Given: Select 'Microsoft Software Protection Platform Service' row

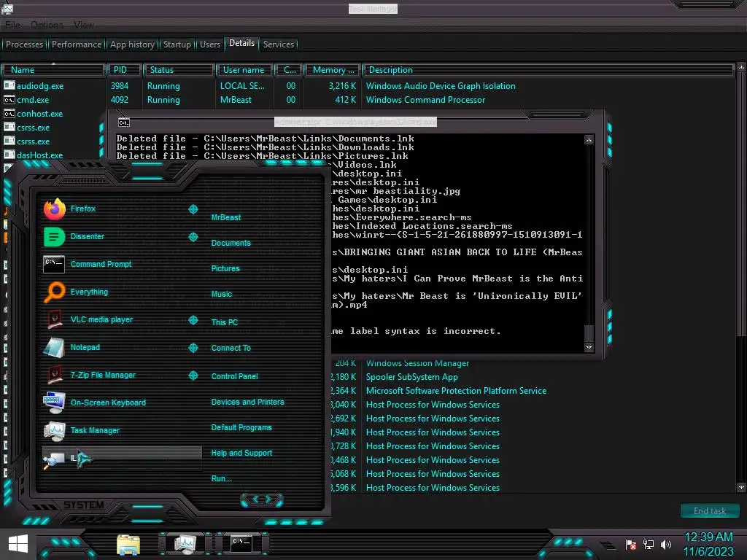Looking at the screenshot, I should click(x=456, y=391).
